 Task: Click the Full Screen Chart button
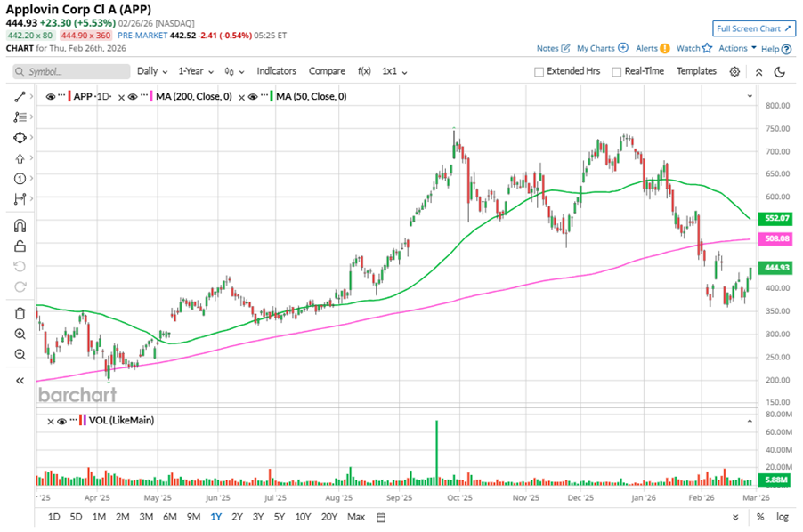coord(753,28)
